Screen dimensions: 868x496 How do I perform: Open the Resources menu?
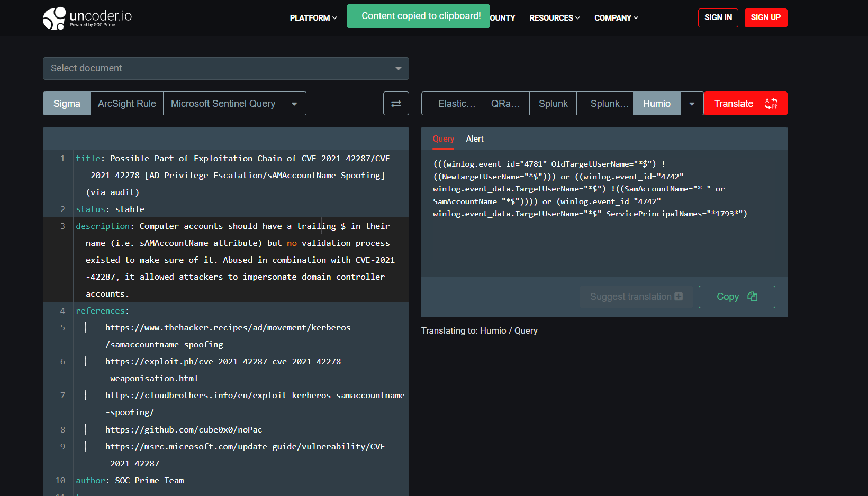click(554, 18)
